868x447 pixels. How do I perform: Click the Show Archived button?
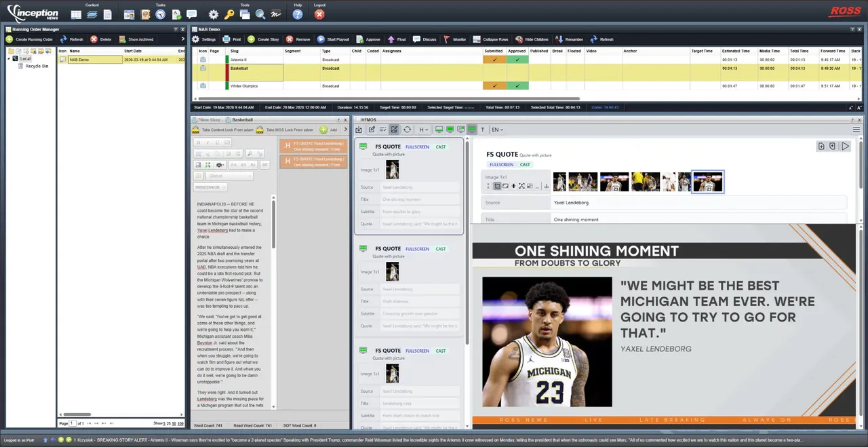(136, 39)
